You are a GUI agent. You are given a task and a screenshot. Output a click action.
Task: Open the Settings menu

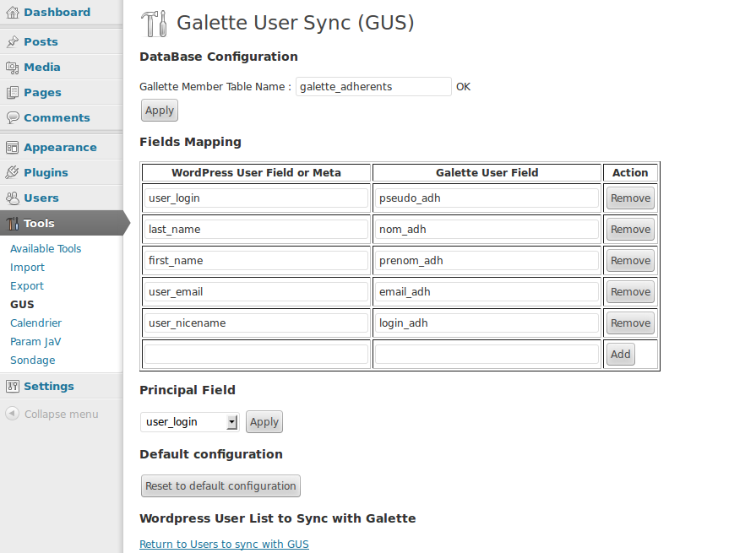(x=49, y=387)
